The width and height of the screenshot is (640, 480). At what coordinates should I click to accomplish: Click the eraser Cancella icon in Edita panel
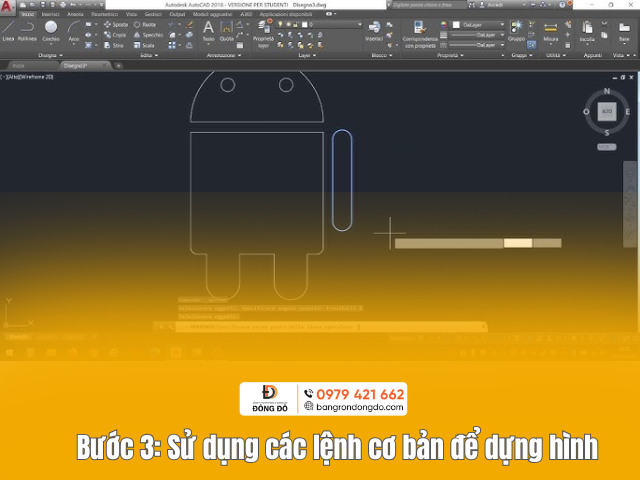[x=189, y=24]
